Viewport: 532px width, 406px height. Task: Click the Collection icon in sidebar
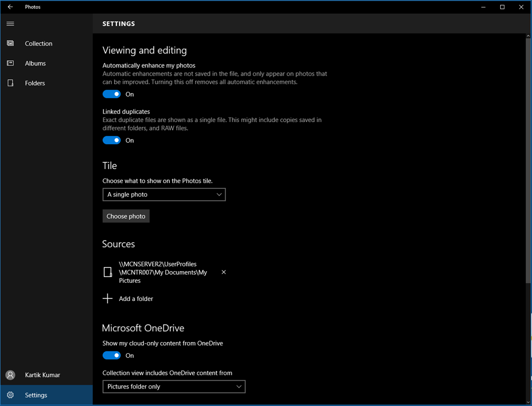point(10,43)
